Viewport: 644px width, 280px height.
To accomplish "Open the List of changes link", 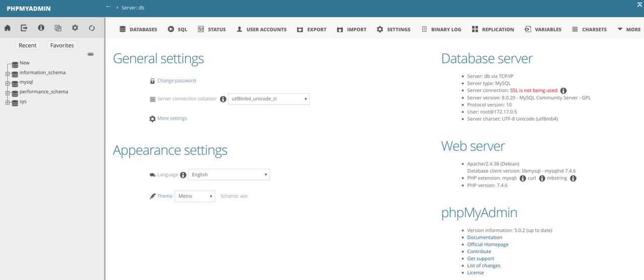I will click(484, 265).
